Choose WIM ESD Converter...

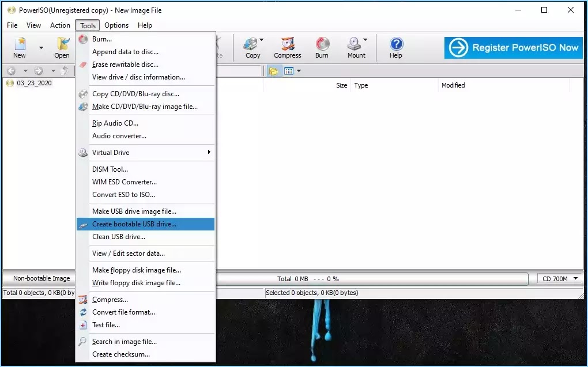(x=145, y=182)
